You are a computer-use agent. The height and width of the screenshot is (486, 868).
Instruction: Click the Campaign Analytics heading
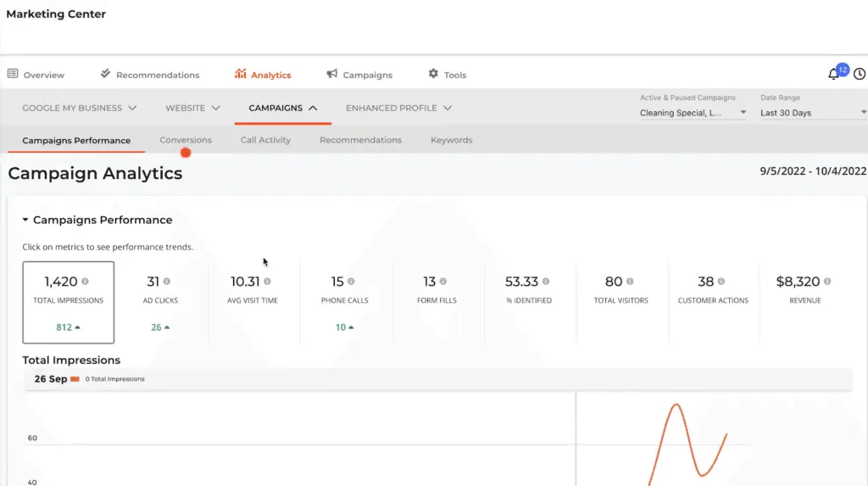95,174
